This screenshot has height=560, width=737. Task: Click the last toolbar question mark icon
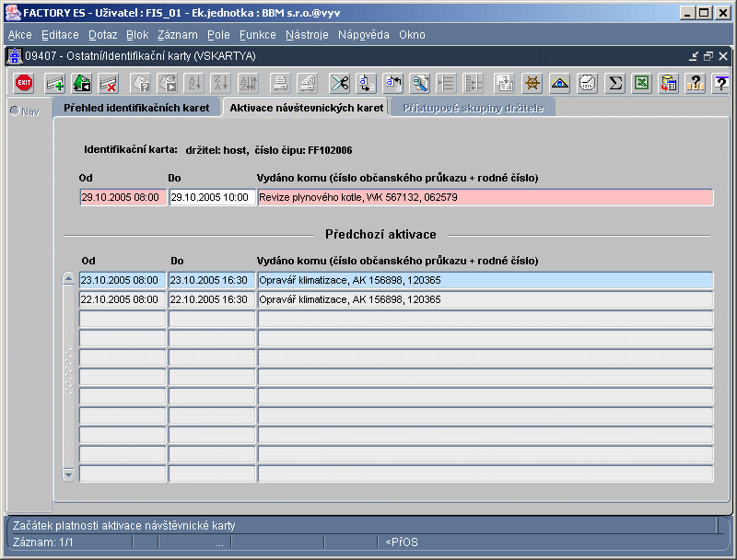coord(721,83)
